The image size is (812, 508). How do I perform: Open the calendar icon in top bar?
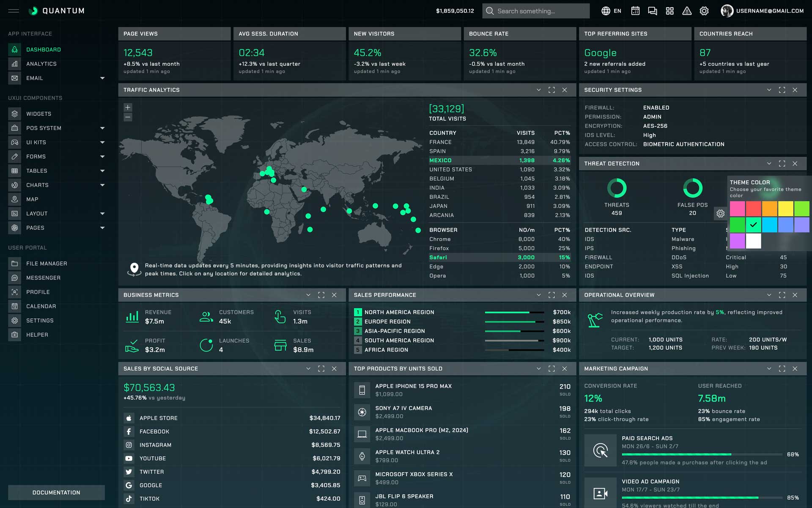click(635, 11)
